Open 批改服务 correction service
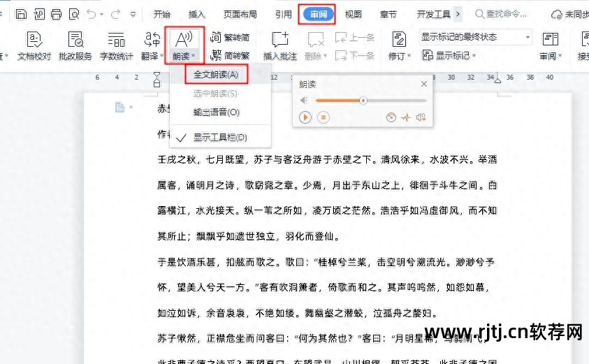Viewport: 589px width, 364px height. [75, 46]
